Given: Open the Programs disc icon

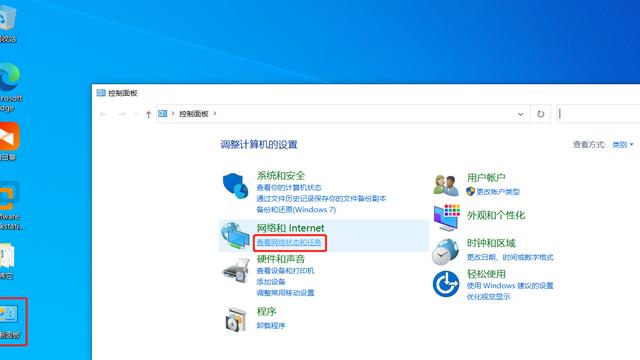Looking at the screenshot, I should [x=236, y=319].
